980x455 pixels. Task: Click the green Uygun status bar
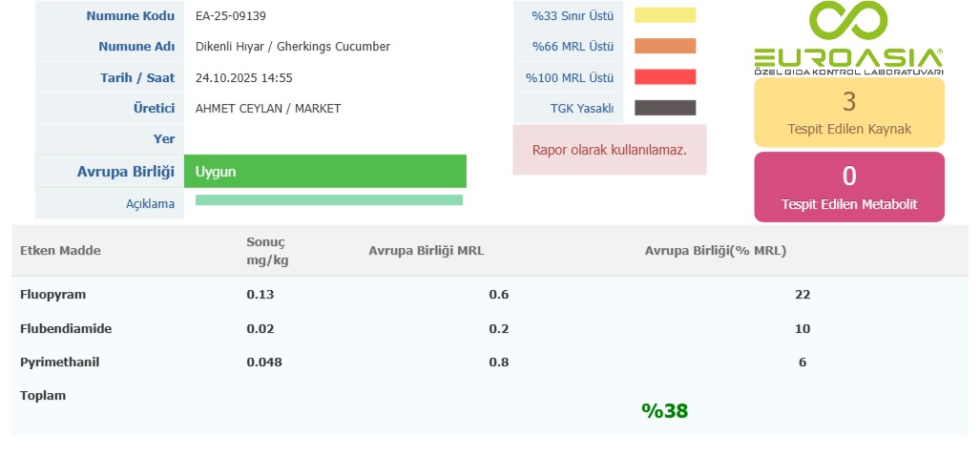324,172
